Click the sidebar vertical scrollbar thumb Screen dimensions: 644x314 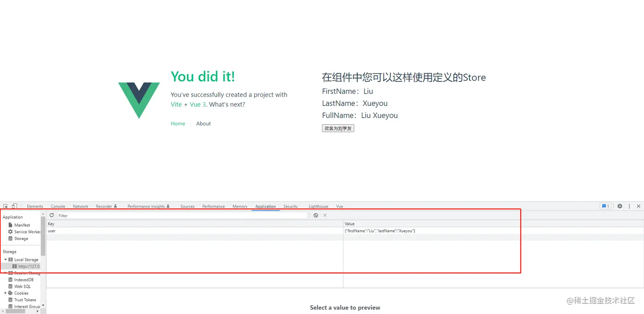click(x=43, y=236)
